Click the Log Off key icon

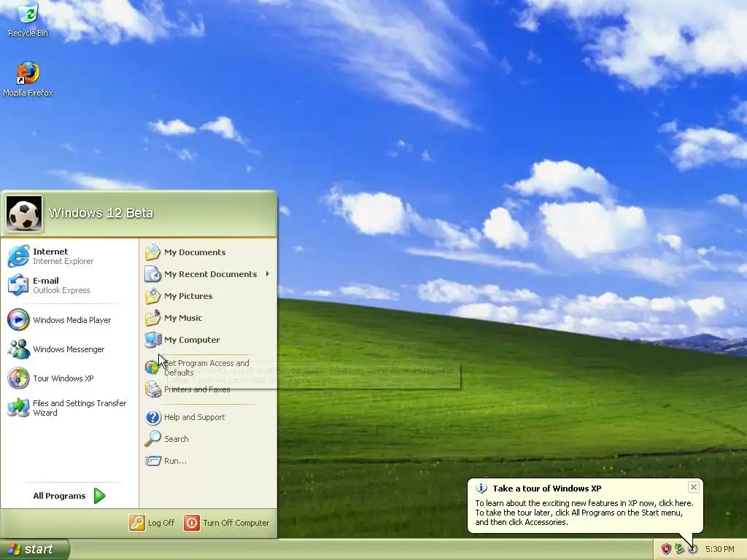coord(136,523)
